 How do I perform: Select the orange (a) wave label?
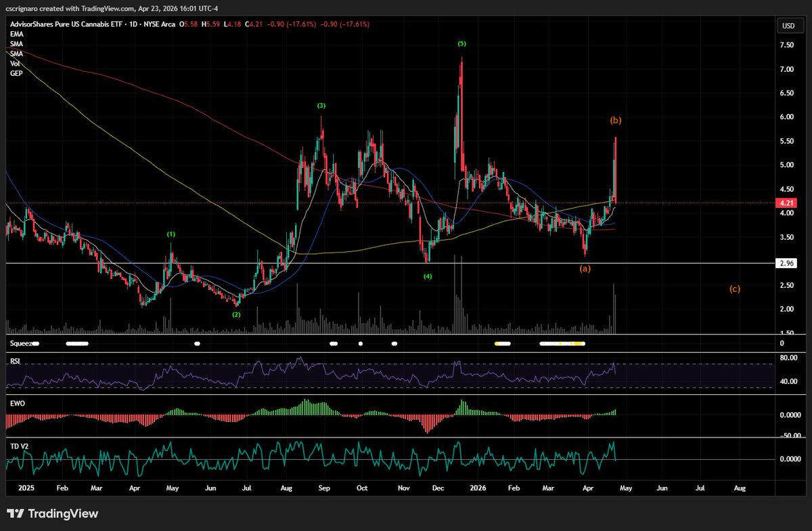pyautogui.click(x=585, y=268)
